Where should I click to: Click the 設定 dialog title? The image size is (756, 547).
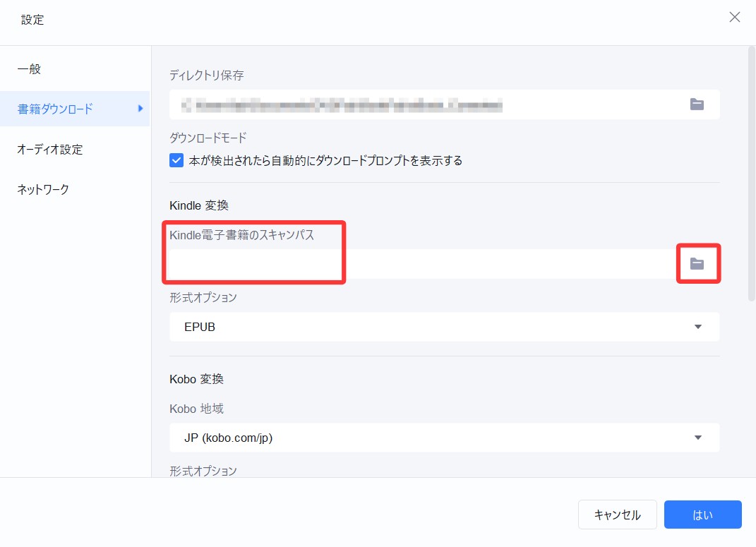32,20
